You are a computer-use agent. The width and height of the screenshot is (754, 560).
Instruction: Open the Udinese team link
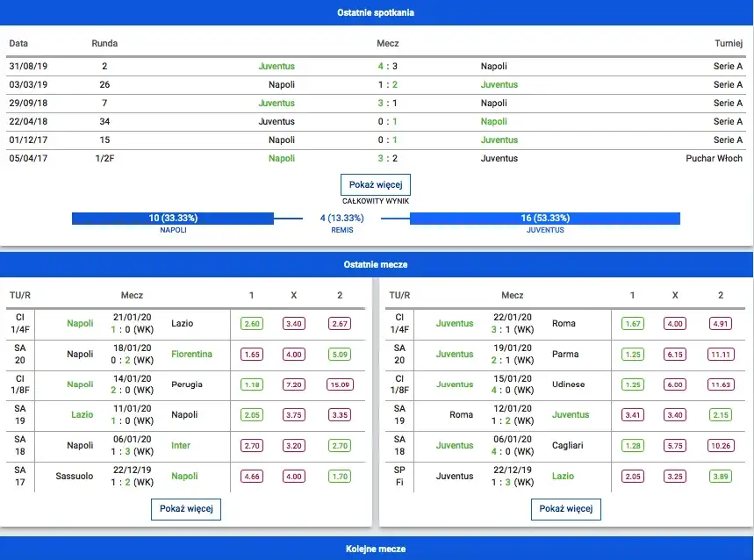(568, 384)
